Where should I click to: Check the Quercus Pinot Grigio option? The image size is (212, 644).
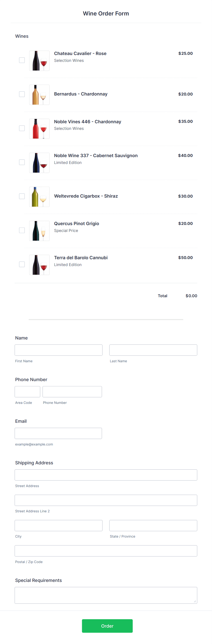(x=22, y=230)
